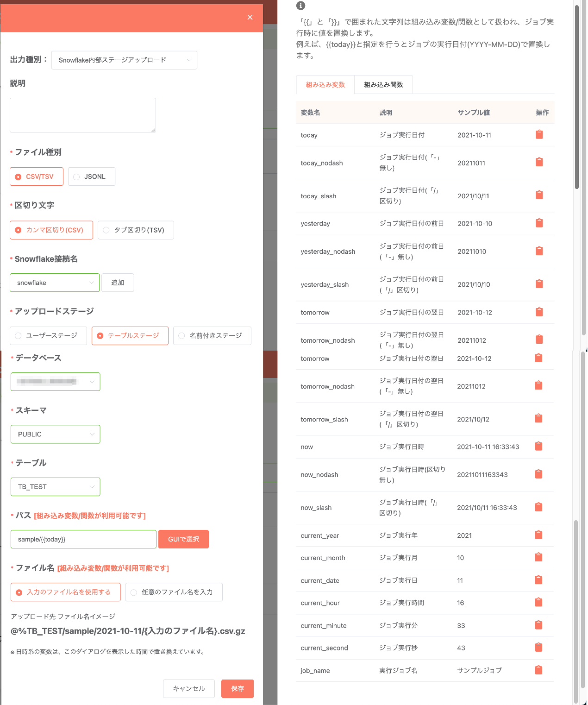Copy the job_name variable value
Screen dimensions: 588x705
coord(538,670)
